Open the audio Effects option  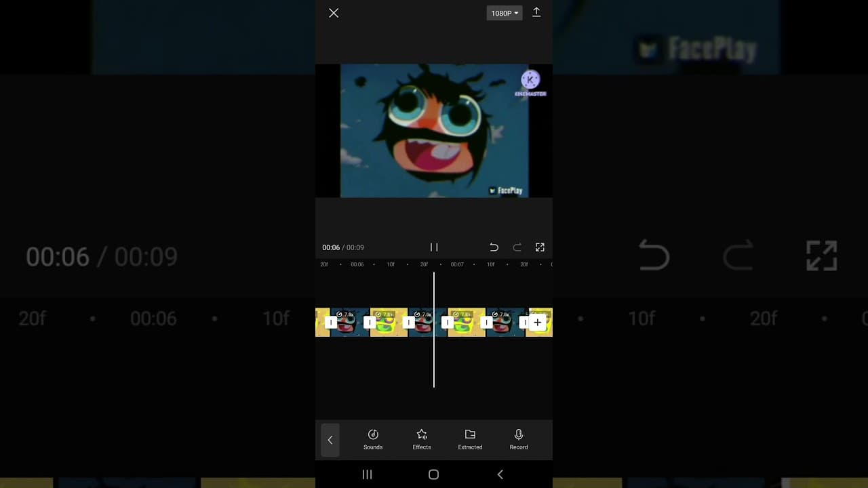[422, 439]
